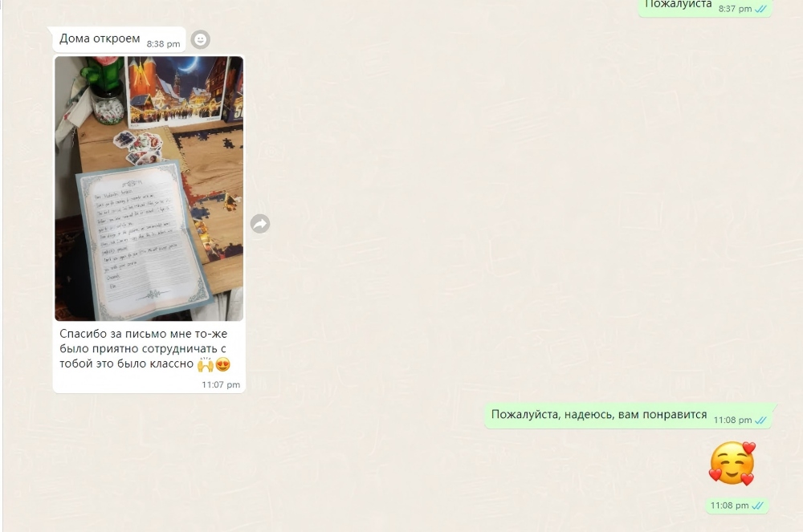This screenshot has width=803, height=532.
Task: Click the top "Пожалуйста" sent message
Action: (x=679, y=5)
